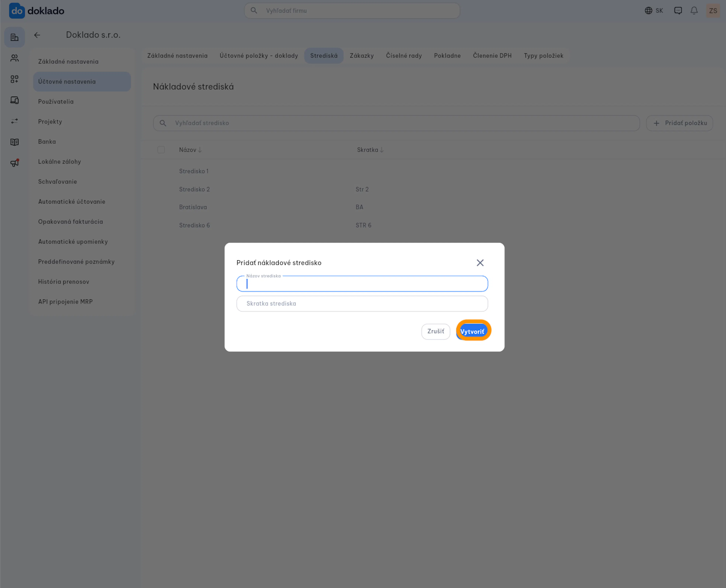Open the apps grid icon in sidebar

click(15, 79)
